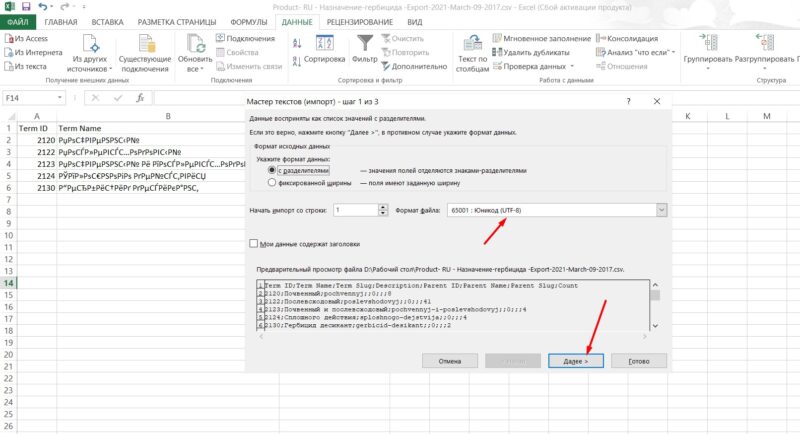Switch to ВСТАВКА (Insert) tab
The width and height of the screenshot is (800, 434).
click(x=108, y=22)
